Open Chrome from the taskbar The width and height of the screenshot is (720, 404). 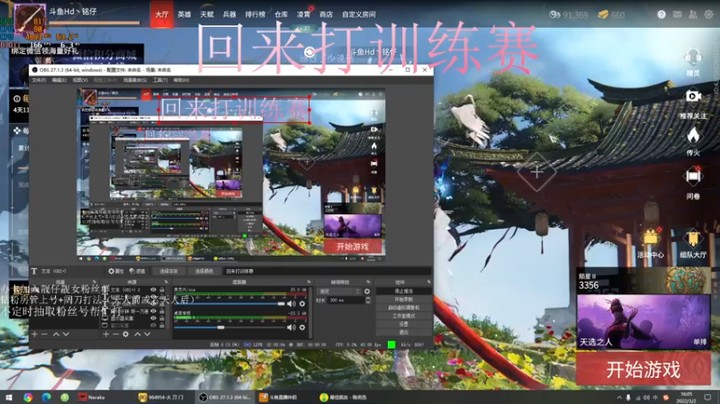click(x=28, y=397)
